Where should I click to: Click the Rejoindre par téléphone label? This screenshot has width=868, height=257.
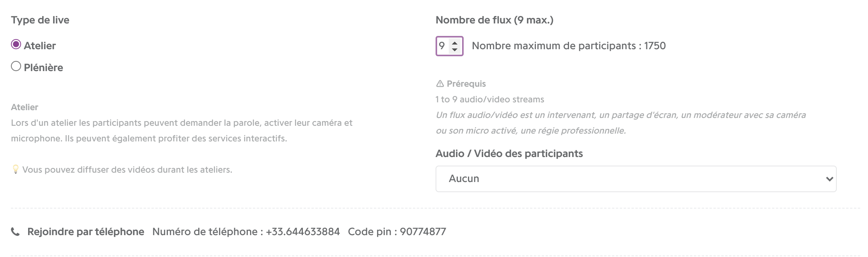(x=85, y=232)
